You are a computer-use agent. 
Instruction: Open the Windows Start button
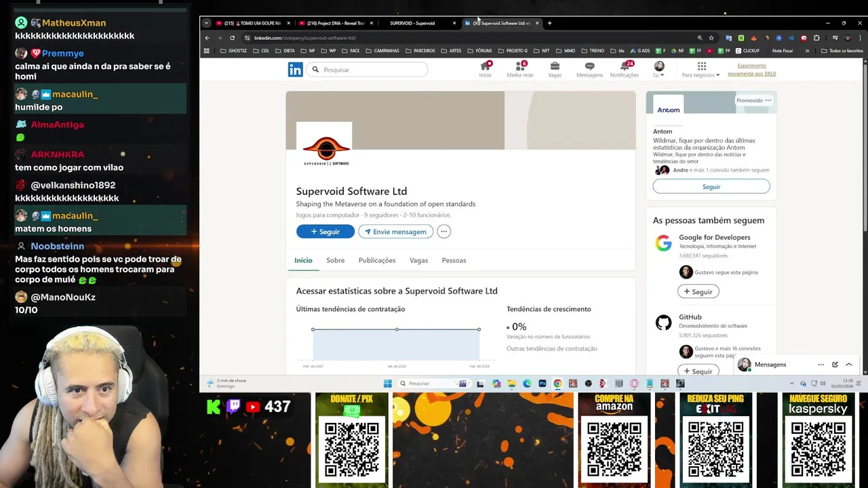coord(387,384)
